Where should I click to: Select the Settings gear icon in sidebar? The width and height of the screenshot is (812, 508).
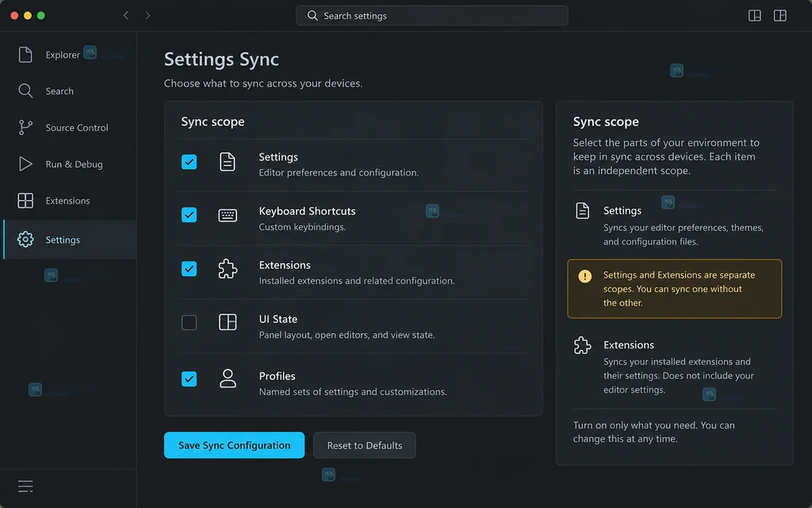pos(25,240)
